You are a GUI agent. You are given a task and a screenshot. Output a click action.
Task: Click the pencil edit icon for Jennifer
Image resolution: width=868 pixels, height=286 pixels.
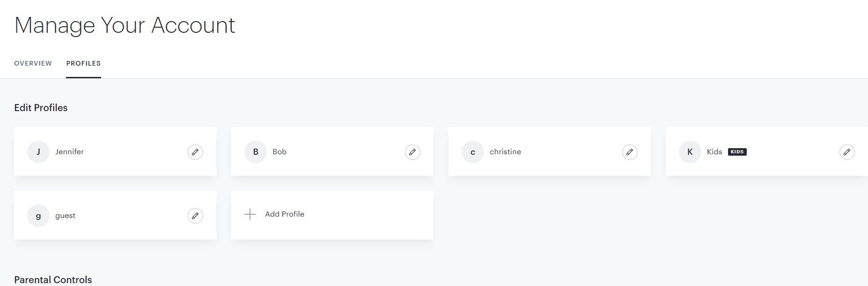195,152
